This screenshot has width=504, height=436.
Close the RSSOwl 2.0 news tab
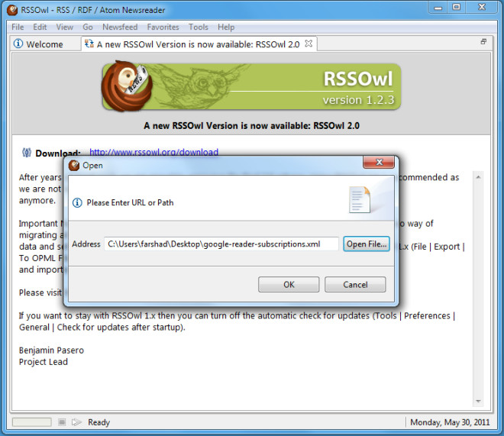pos(309,44)
